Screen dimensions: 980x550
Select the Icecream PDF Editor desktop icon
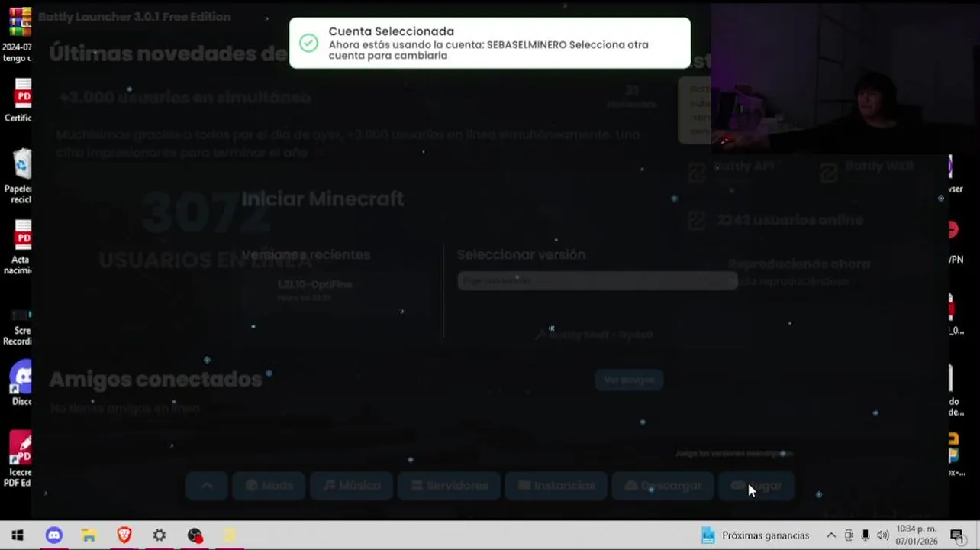[x=18, y=459]
